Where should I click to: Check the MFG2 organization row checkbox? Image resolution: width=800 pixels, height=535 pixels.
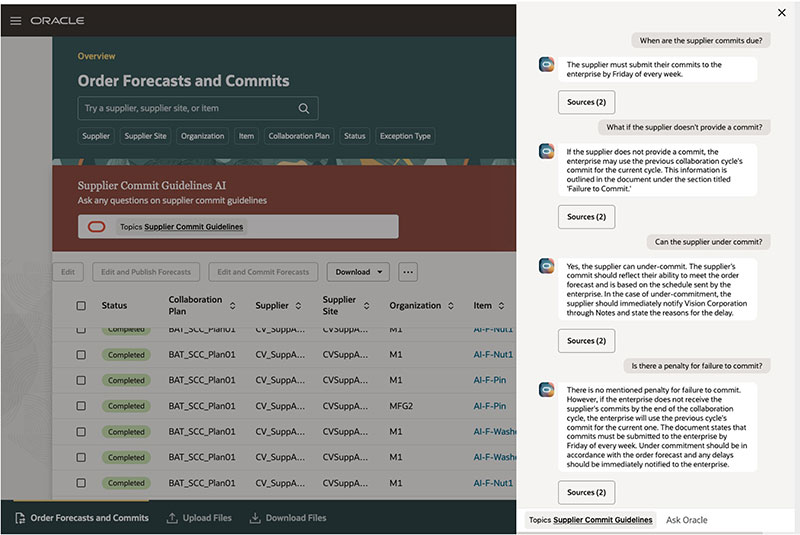point(81,406)
